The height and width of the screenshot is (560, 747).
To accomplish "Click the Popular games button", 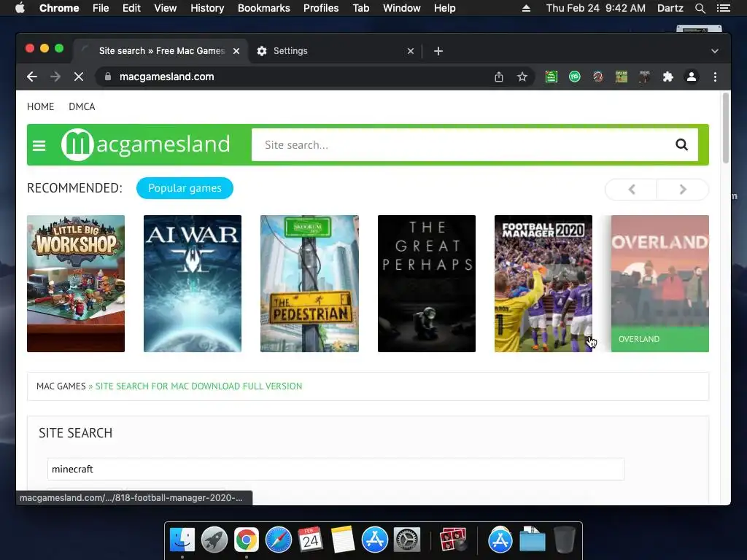I will tap(185, 188).
